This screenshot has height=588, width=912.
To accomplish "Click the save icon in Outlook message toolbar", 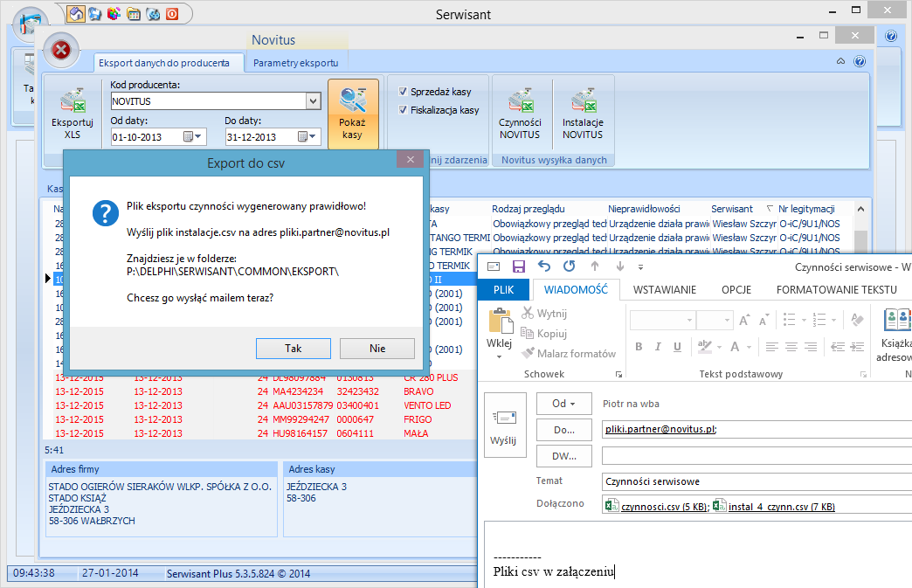I will point(519,266).
